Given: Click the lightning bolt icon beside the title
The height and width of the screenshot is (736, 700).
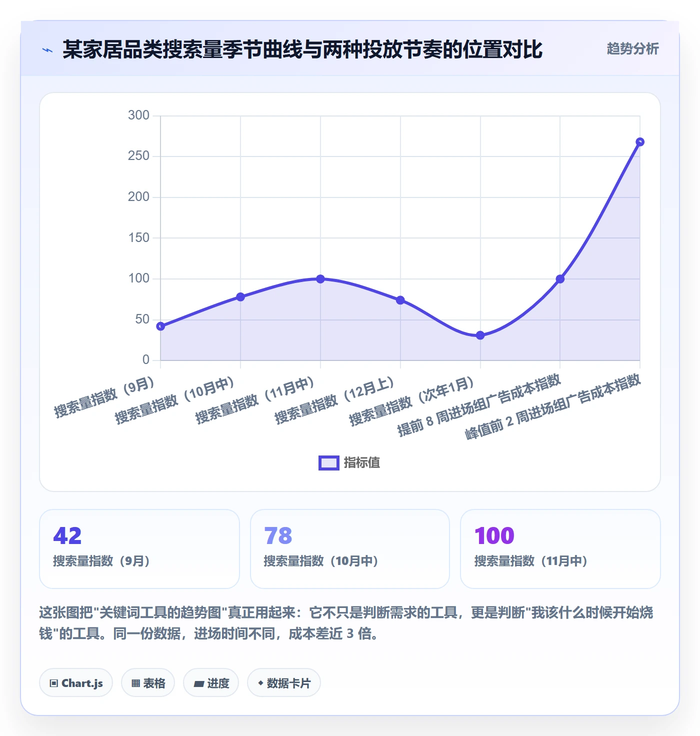Looking at the screenshot, I should tap(47, 50).
